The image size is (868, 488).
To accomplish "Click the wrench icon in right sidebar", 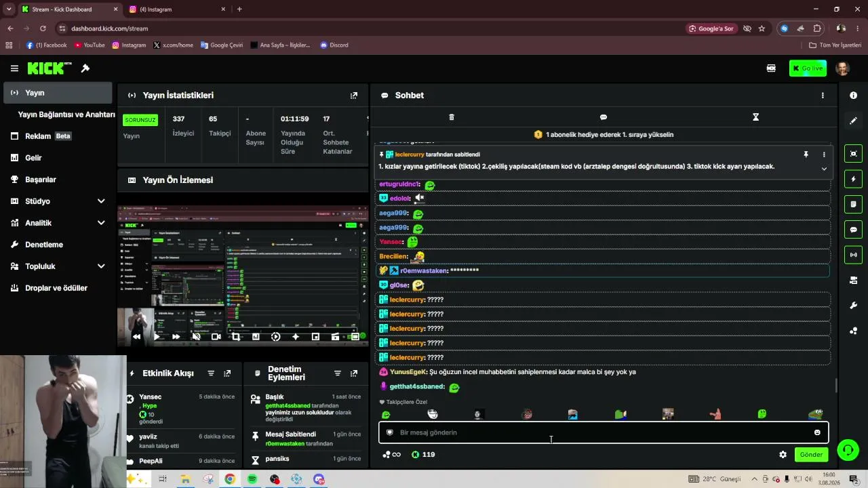I will [x=853, y=306].
